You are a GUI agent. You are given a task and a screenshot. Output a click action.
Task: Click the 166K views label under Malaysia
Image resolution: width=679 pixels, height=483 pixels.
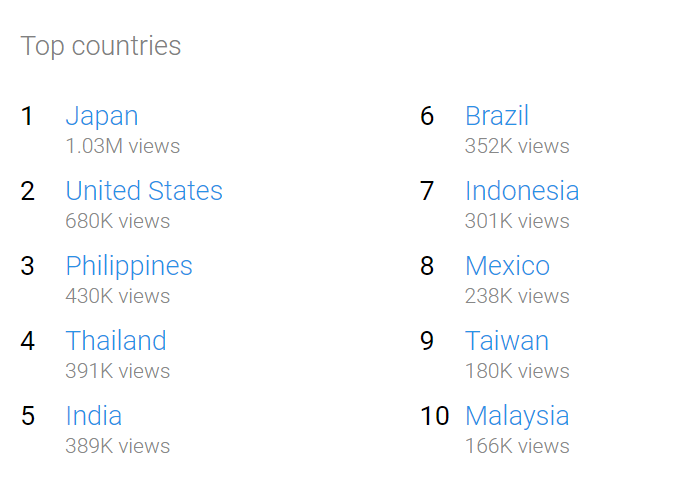tap(517, 446)
